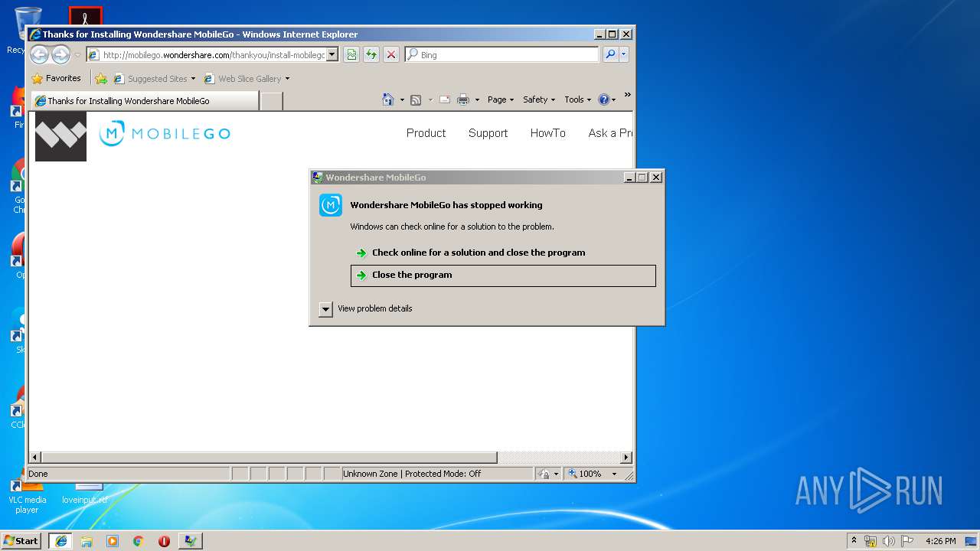The height and width of the screenshot is (551, 980).
Task: Click the Help question mark icon
Action: tap(603, 99)
